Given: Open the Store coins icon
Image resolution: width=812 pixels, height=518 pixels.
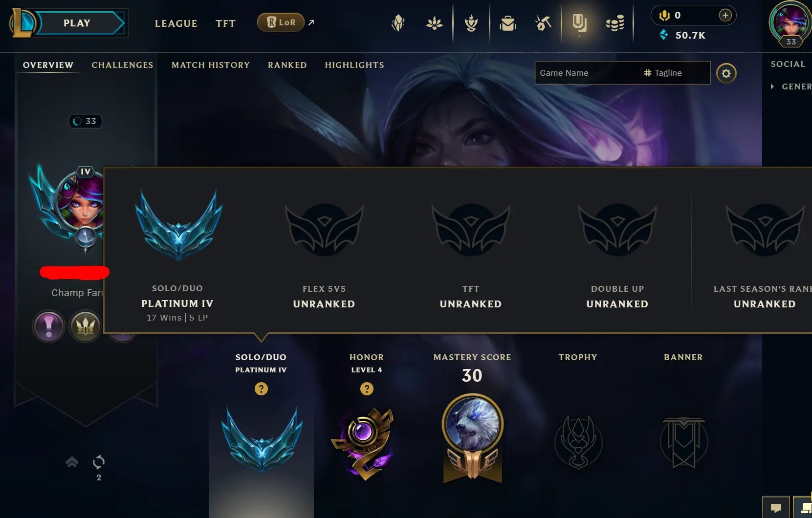Looking at the screenshot, I should (615, 23).
